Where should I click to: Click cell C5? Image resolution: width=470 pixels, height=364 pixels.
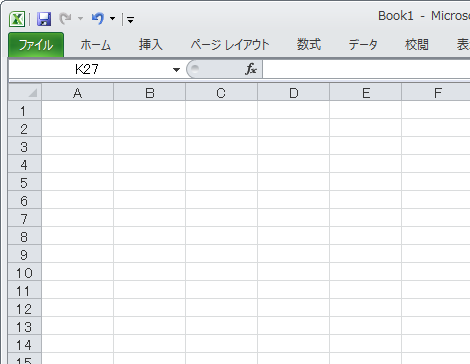222,182
